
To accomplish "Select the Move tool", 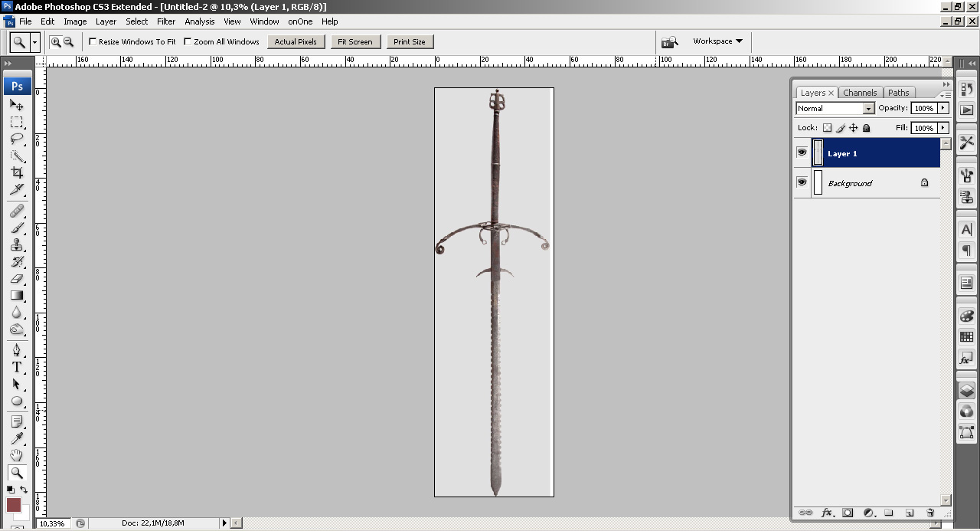I will click(17, 105).
